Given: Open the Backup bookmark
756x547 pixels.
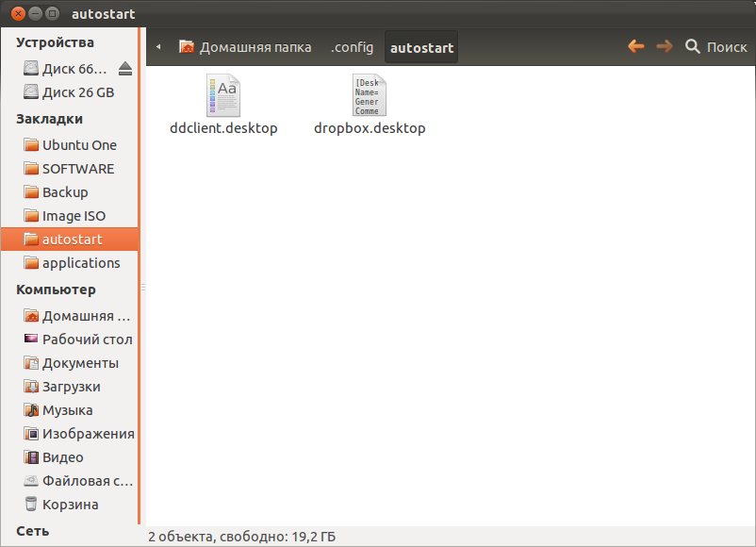Looking at the screenshot, I should 70,192.
